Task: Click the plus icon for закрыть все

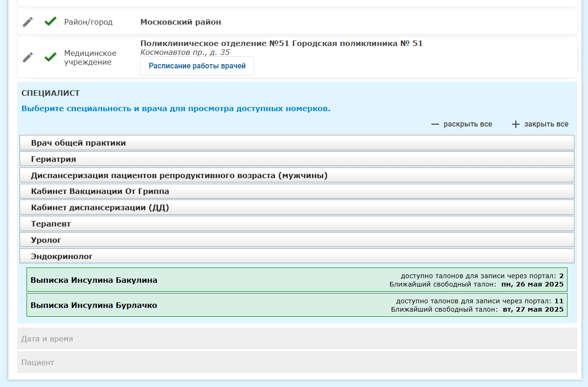Action: click(515, 124)
